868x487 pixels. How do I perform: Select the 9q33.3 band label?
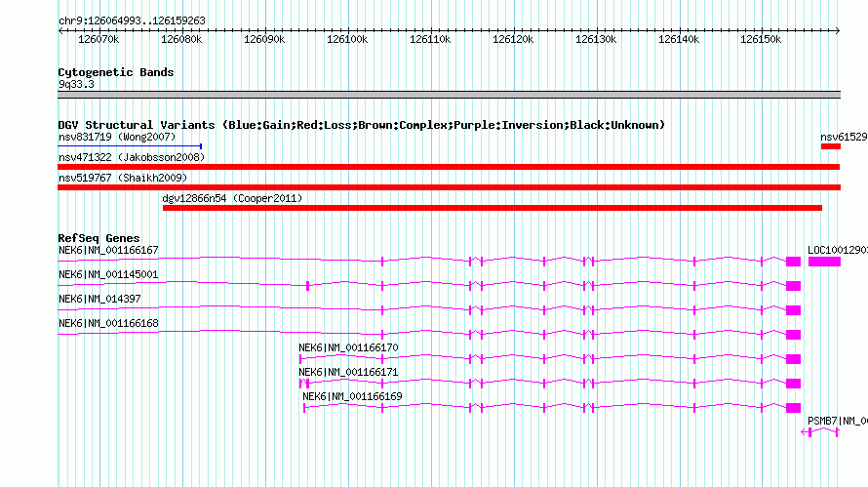click(x=76, y=84)
